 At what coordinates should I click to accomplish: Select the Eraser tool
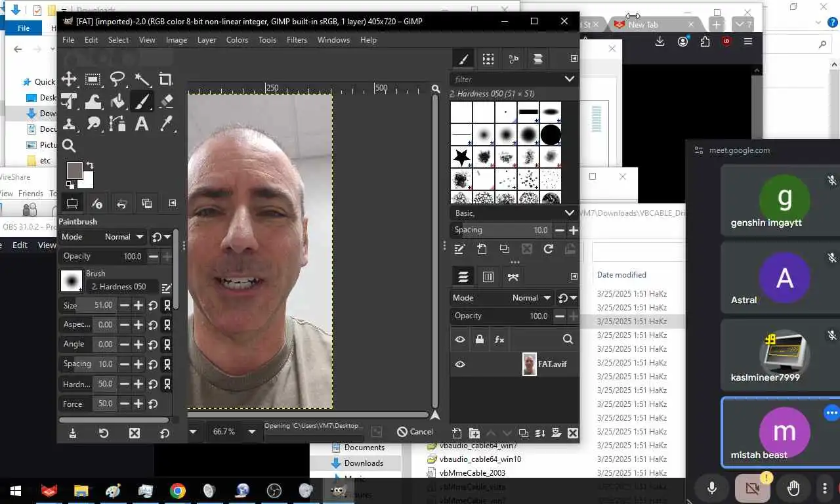(166, 102)
